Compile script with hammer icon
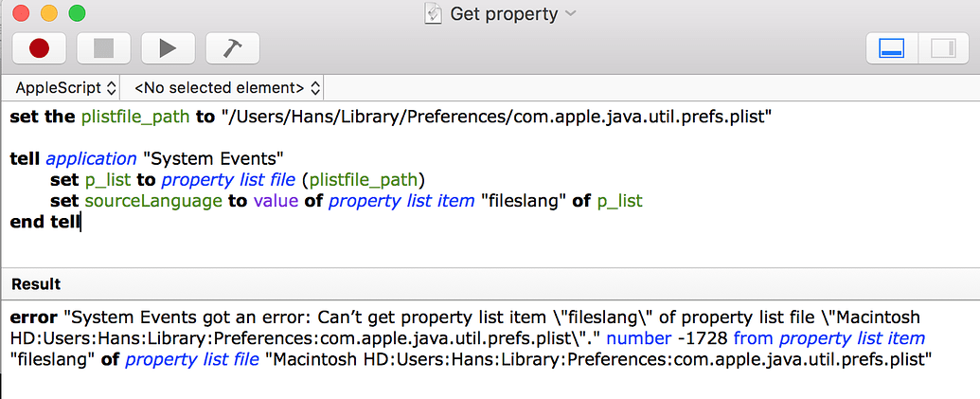This screenshot has width=980, height=399. [232, 47]
